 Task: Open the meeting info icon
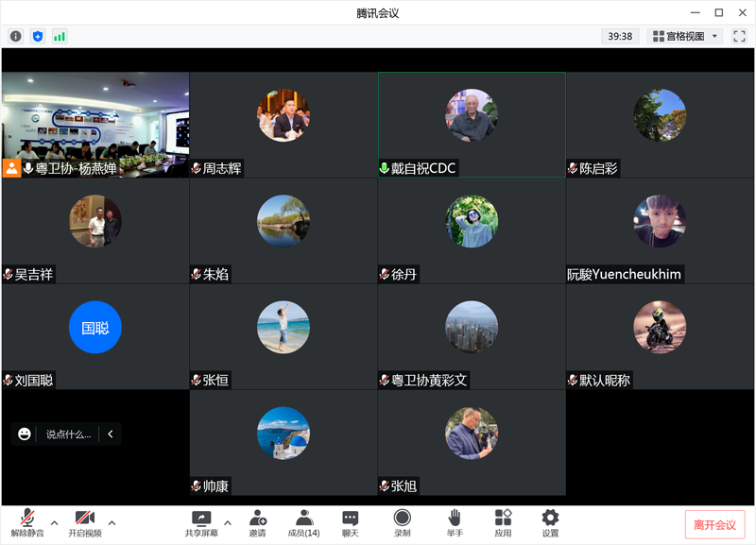coord(16,36)
